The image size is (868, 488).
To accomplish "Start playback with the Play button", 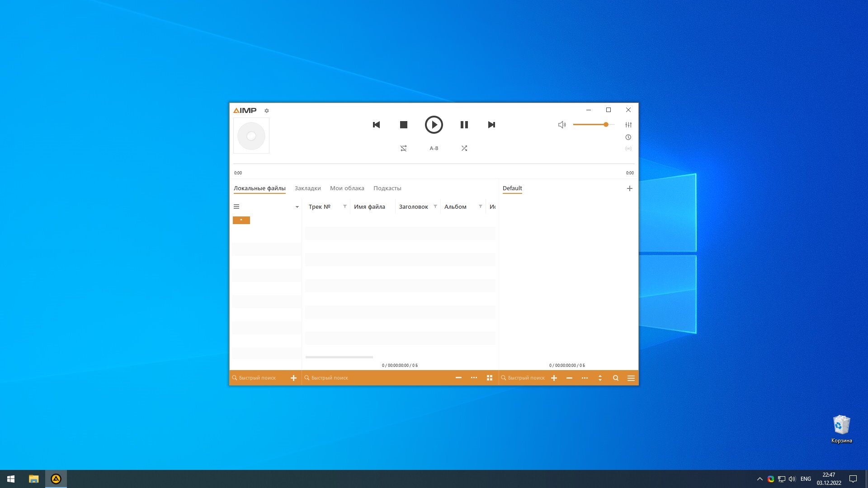I will point(434,125).
